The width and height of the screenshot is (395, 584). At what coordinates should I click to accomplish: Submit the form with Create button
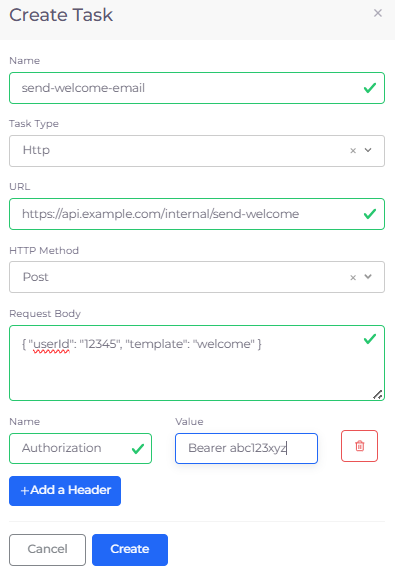pyautogui.click(x=130, y=550)
